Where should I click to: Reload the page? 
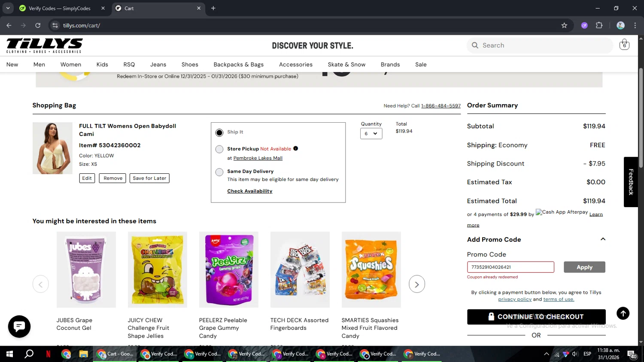coord(38,25)
